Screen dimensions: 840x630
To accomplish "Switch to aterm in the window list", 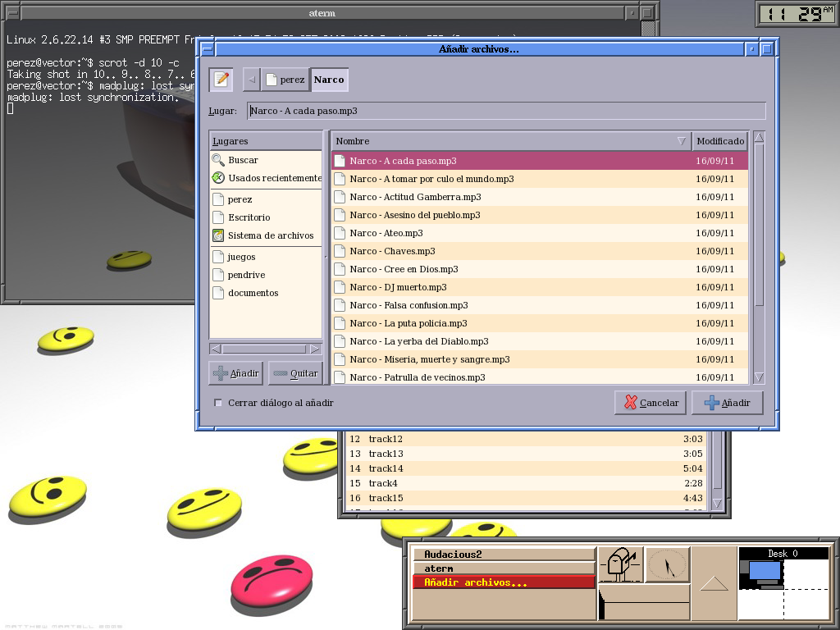I will click(504, 568).
